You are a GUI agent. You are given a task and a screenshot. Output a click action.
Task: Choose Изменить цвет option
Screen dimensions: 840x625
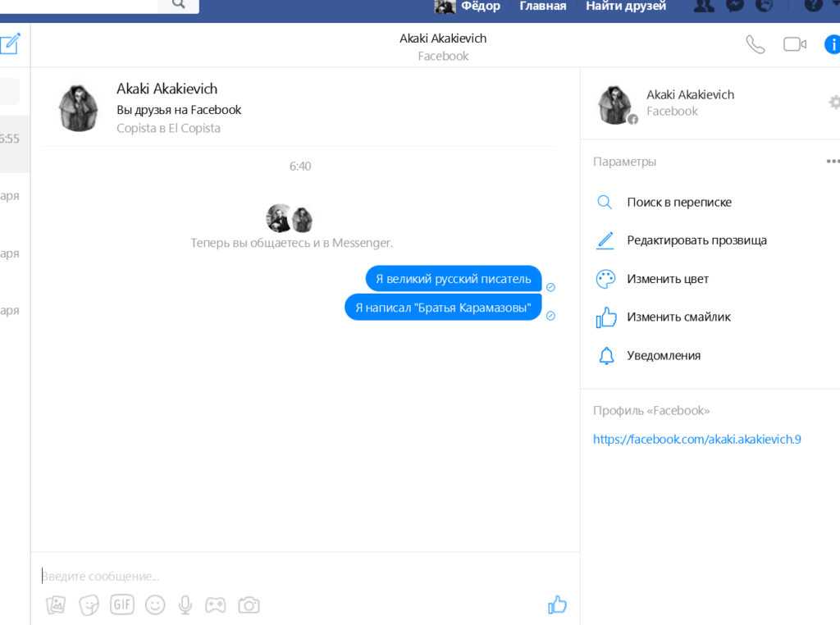click(x=668, y=279)
